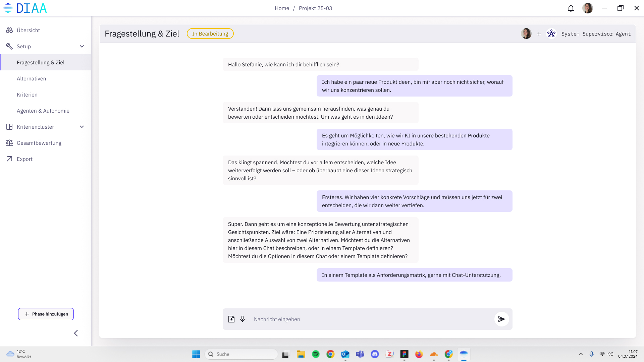Image resolution: width=644 pixels, height=362 pixels.
Task: Click the send message arrow icon
Action: tap(501, 319)
